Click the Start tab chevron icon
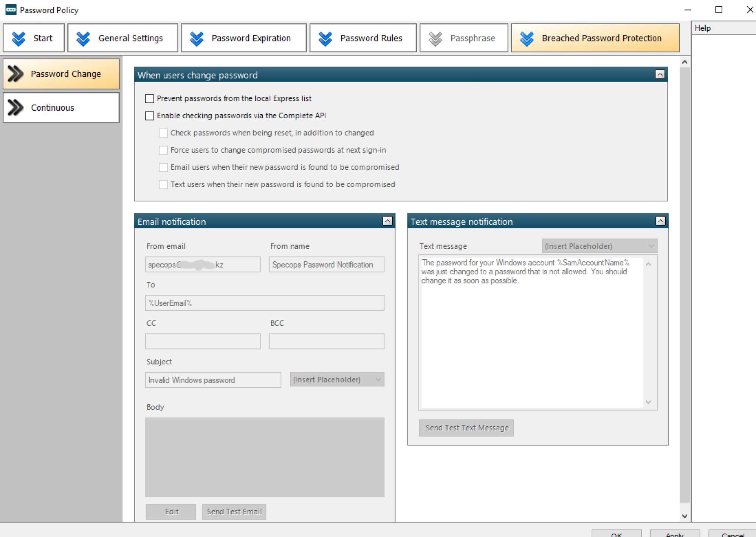Image resolution: width=756 pixels, height=537 pixels. pyautogui.click(x=18, y=38)
